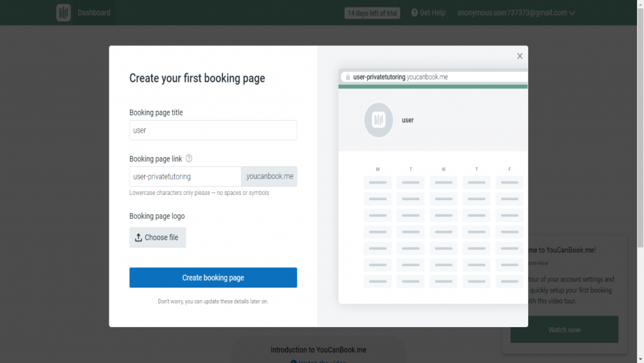Click the Watch now button
Viewport: 644px width, 363px height.
click(564, 330)
